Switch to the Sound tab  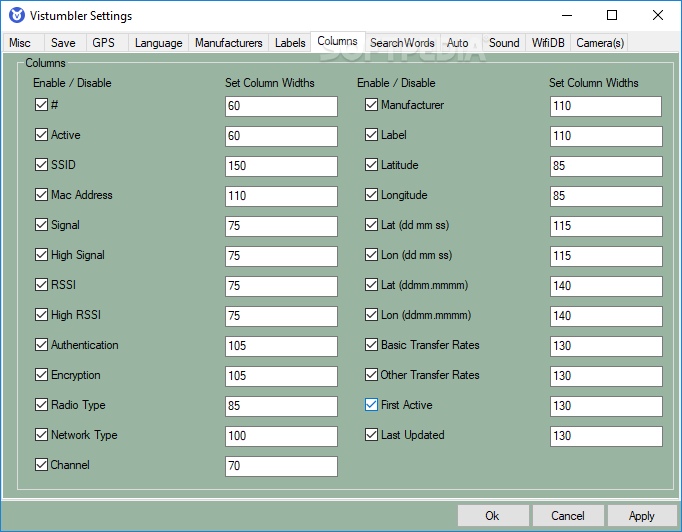point(504,43)
